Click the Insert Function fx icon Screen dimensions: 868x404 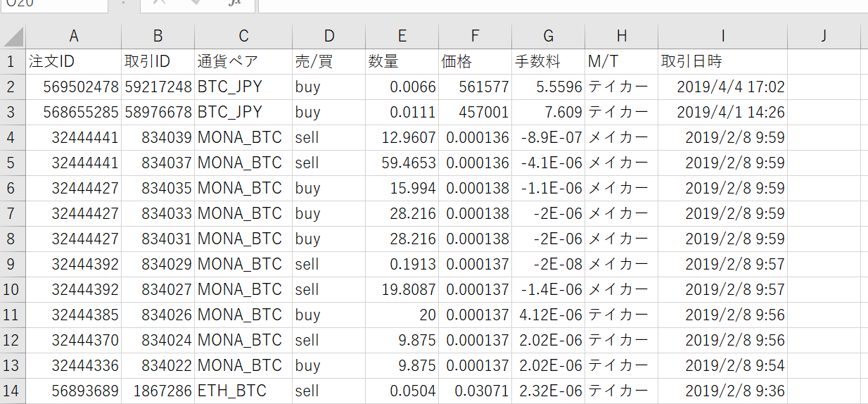click(x=234, y=3)
